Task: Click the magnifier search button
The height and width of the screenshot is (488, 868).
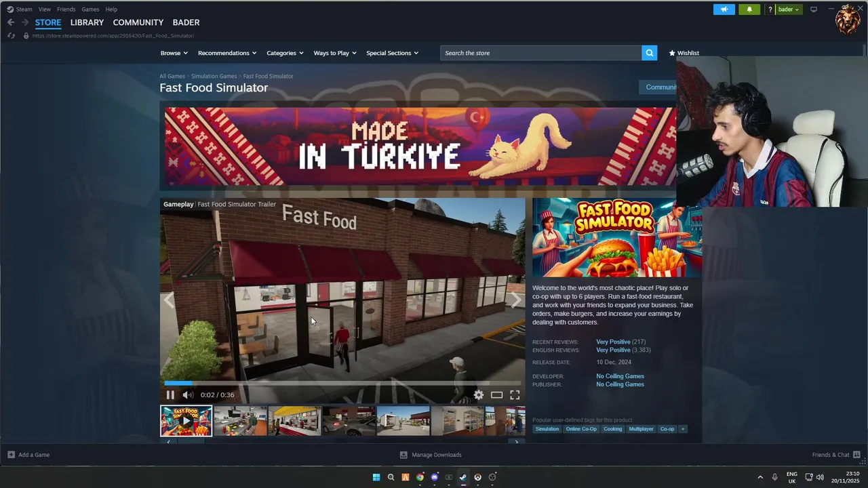Action: click(x=650, y=53)
